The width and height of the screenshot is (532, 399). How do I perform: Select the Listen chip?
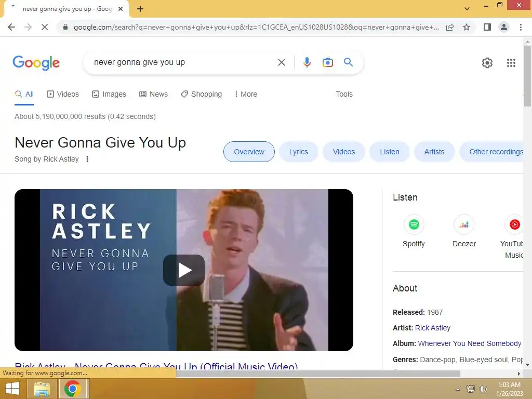(390, 152)
